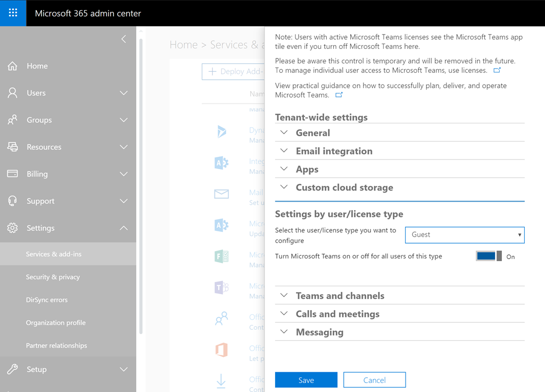Click the Home icon in sidebar
Image resolution: width=545 pixels, height=392 pixels.
[12, 66]
